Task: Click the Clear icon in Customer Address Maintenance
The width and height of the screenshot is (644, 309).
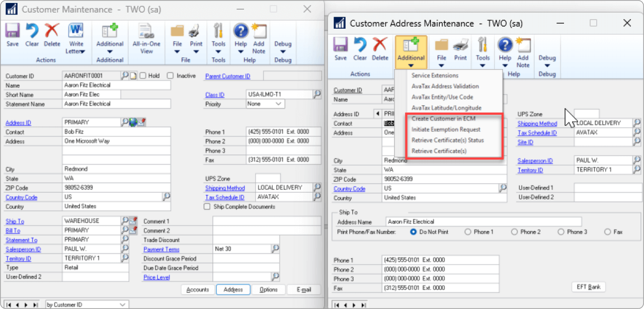Action: pos(360,50)
